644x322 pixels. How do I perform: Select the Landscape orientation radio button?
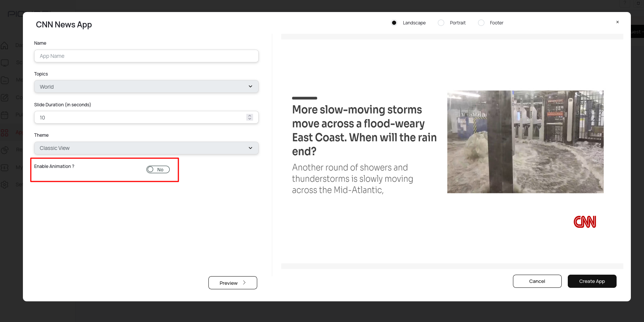pos(394,23)
